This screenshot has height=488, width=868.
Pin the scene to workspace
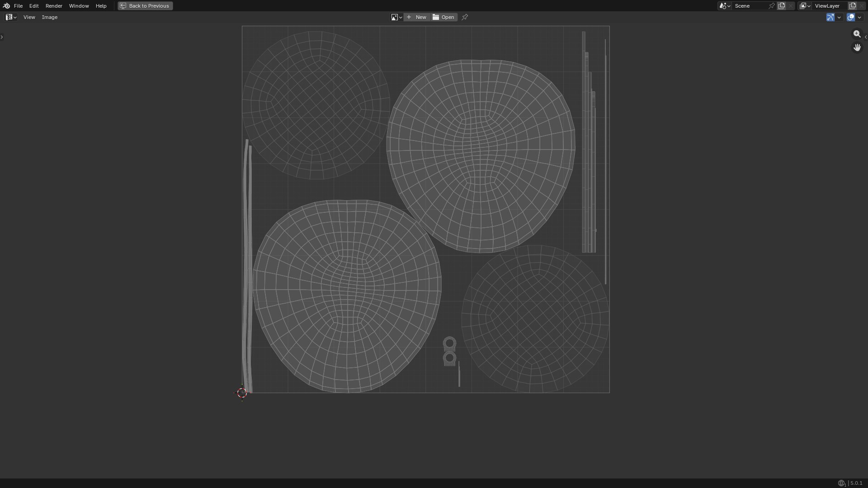coord(772,6)
